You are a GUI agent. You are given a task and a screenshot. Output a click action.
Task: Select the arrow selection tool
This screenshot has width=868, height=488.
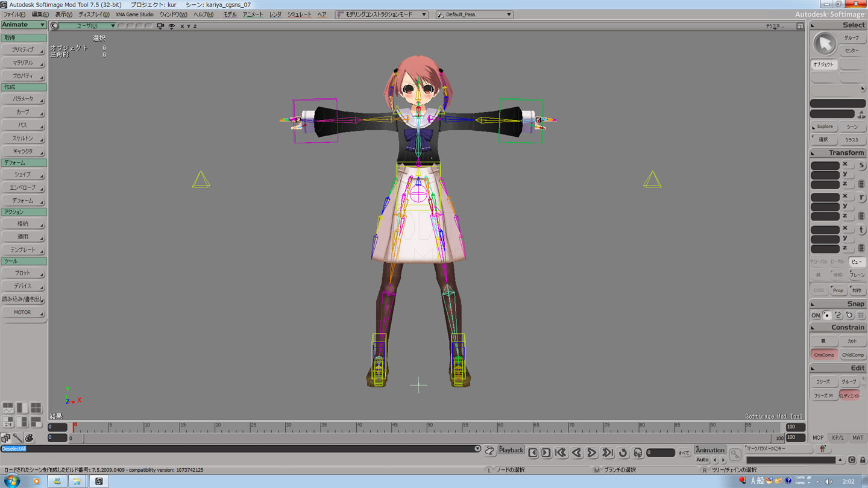tap(824, 43)
